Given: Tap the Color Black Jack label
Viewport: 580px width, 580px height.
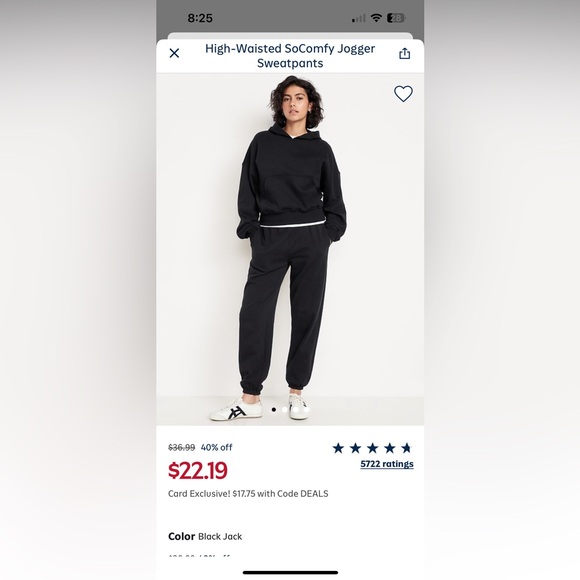Looking at the screenshot, I should [x=205, y=536].
